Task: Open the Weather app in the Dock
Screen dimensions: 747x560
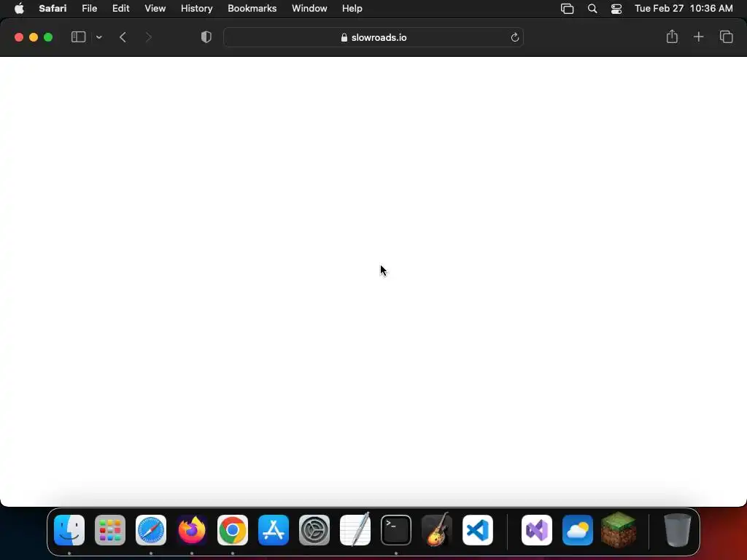Action: [x=578, y=530]
